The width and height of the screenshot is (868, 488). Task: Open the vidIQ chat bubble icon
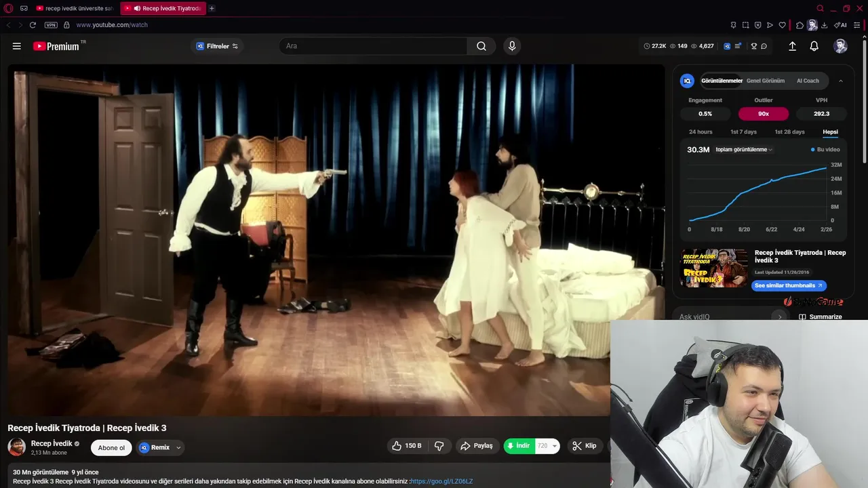[x=764, y=46]
